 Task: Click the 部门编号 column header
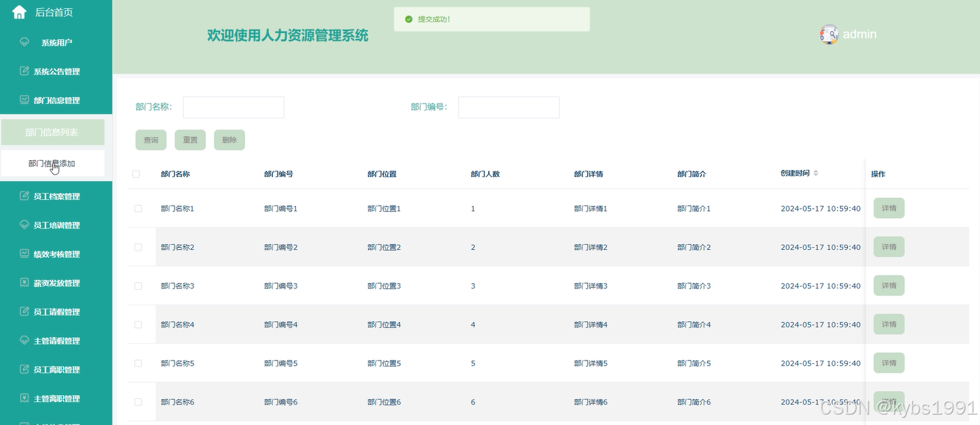pos(278,174)
